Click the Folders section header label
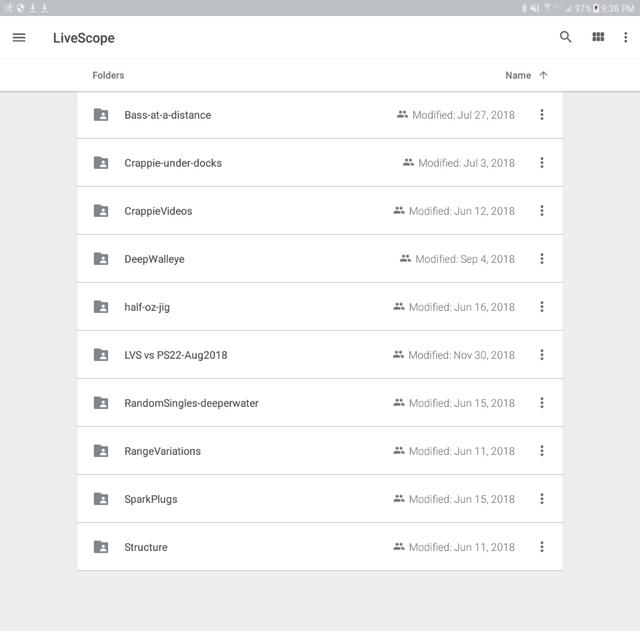Image resolution: width=640 pixels, height=631 pixels. tap(108, 76)
